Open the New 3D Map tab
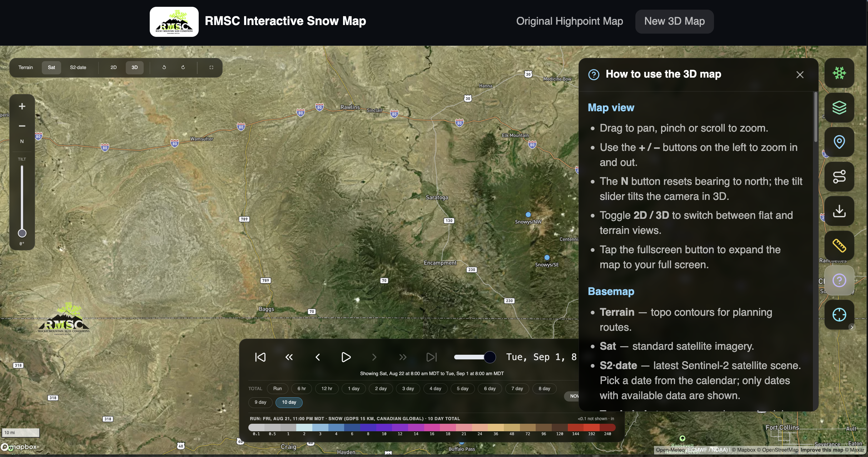 tap(674, 21)
